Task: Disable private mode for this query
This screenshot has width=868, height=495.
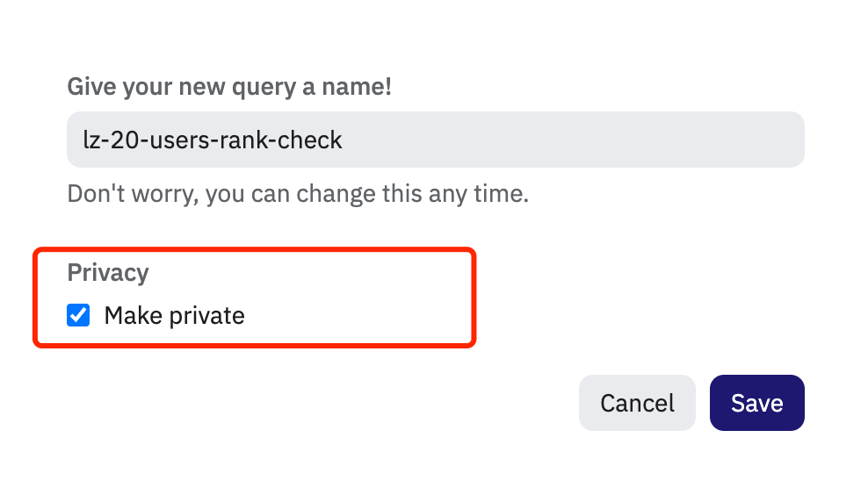Action: click(79, 315)
